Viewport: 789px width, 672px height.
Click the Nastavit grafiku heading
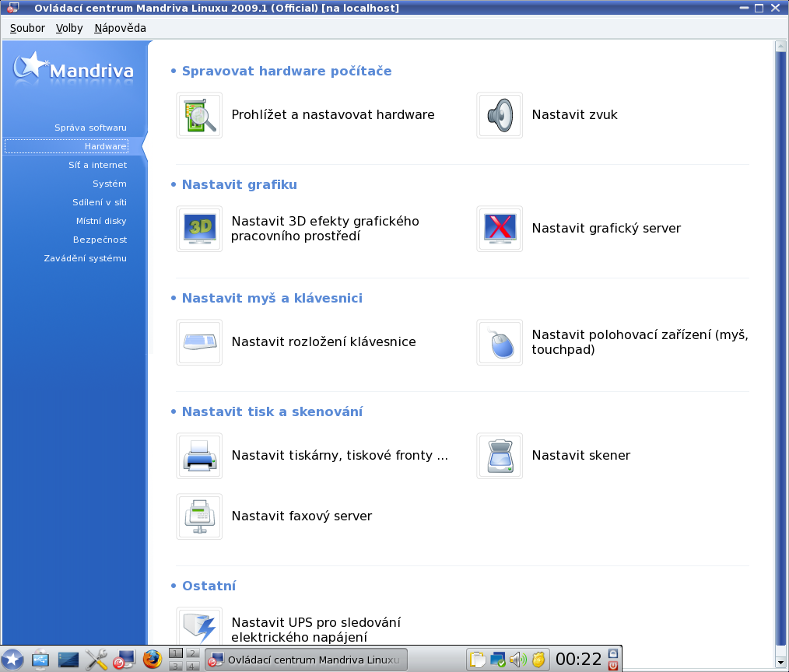tap(240, 184)
